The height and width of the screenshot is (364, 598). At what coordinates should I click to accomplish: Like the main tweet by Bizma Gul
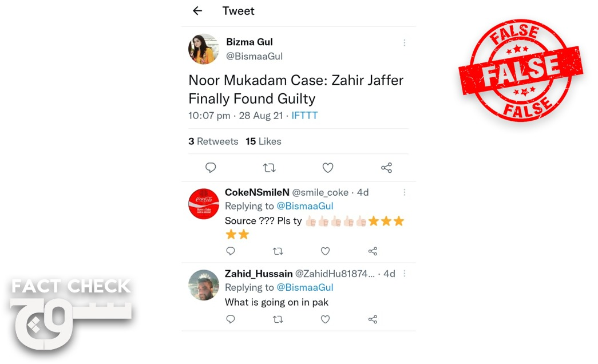tap(328, 168)
